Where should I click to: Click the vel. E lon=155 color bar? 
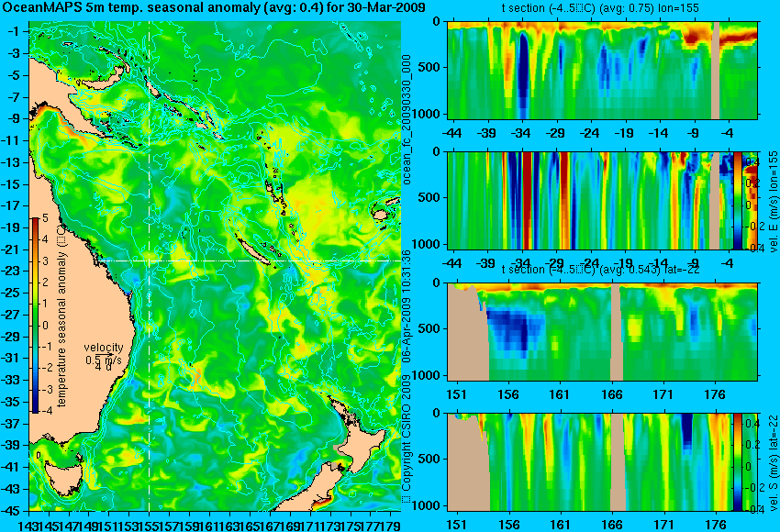737,200
